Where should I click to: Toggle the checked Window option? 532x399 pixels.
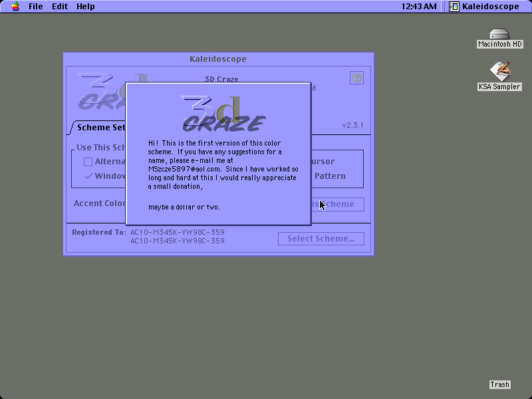click(89, 176)
